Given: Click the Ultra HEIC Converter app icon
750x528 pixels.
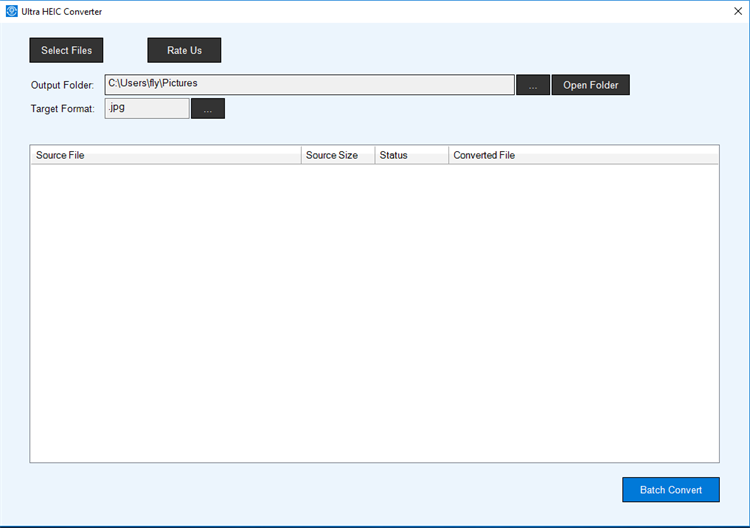Looking at the screenshot, I should click(x=11, y=11).
